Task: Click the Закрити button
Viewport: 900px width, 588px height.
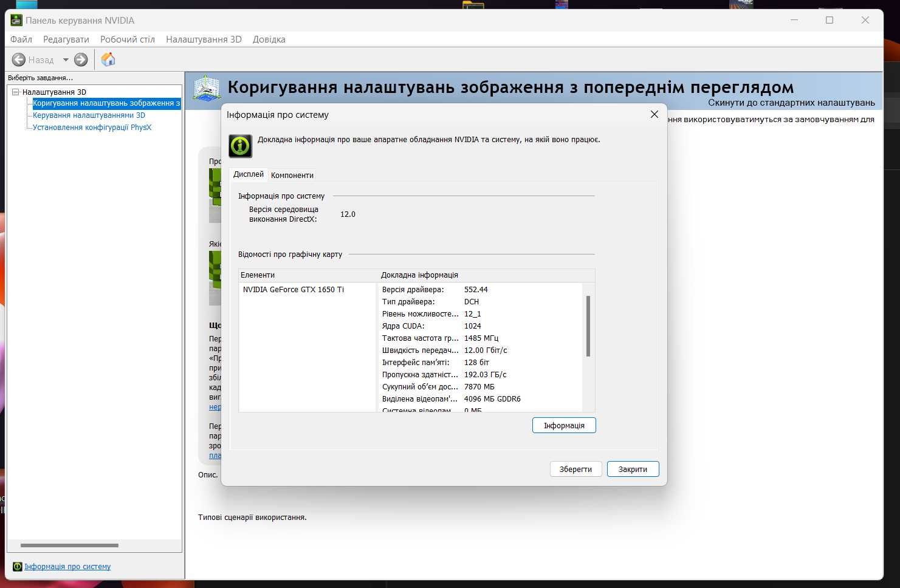Action: 633,469
